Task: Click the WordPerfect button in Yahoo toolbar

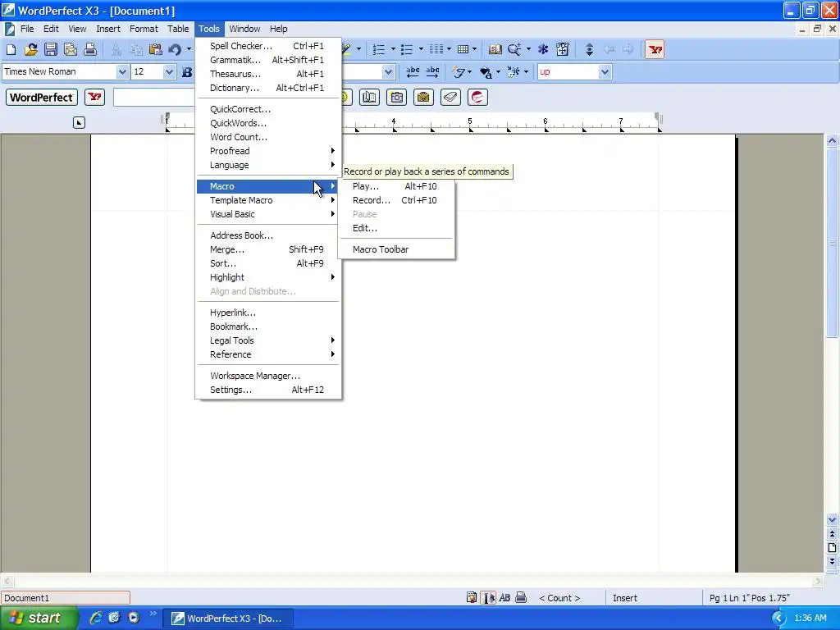Action: [41, 98]
